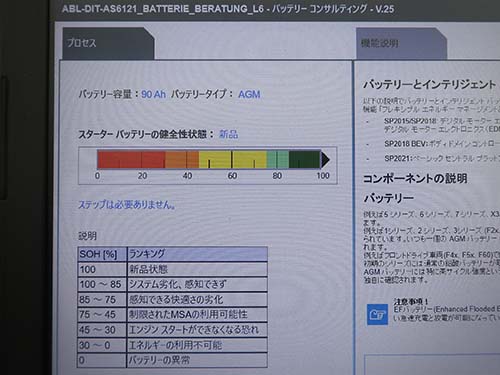The height and width of the screenshot is (375, 500).
Task: Click the orange segment of health gauge
Action: click(x=182, y=160)
